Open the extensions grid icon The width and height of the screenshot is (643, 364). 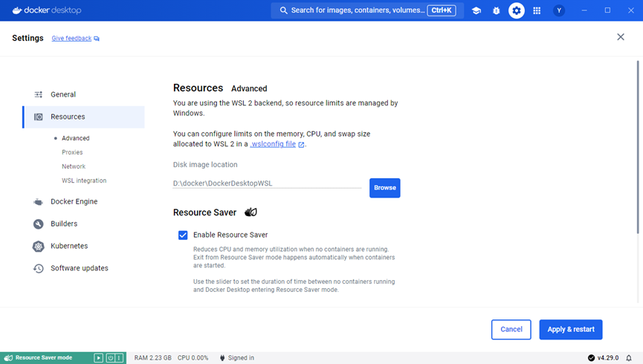[537, 10]
